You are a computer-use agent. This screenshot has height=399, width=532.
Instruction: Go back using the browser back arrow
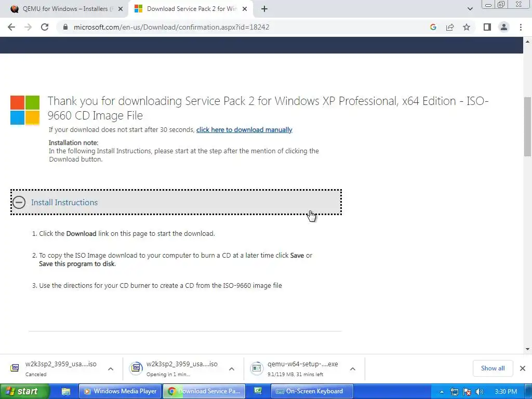[x=11, y=27]
